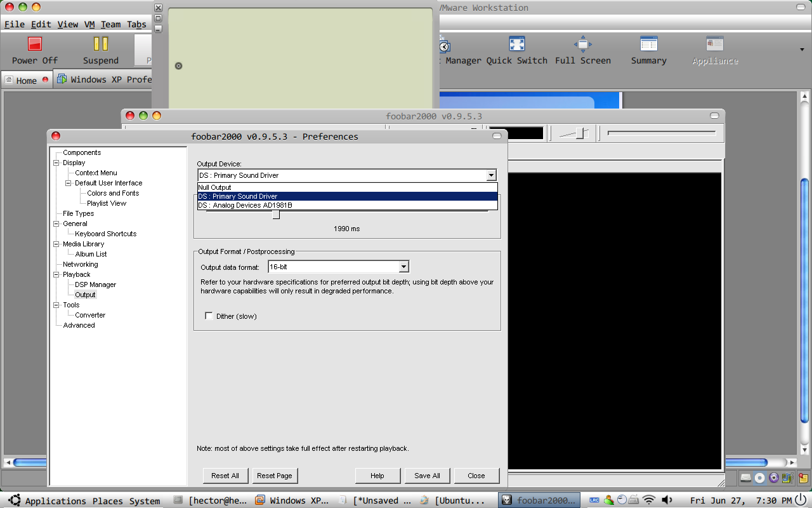Click the Save All button

pyautogui.click(x=427, y=476)
